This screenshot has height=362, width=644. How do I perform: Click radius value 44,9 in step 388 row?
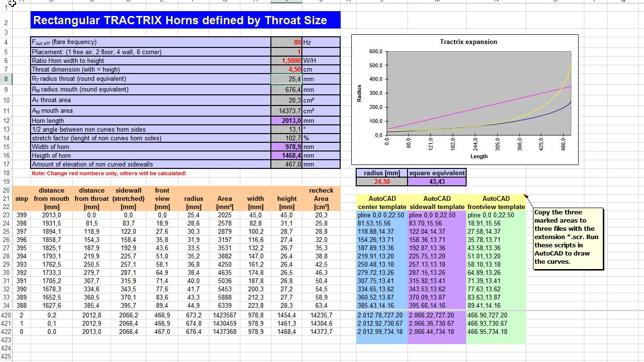[x=193, y=305]
